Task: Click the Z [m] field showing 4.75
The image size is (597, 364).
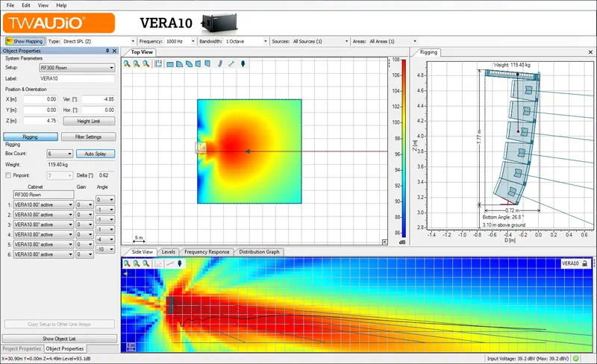Action: click(40, 121)
